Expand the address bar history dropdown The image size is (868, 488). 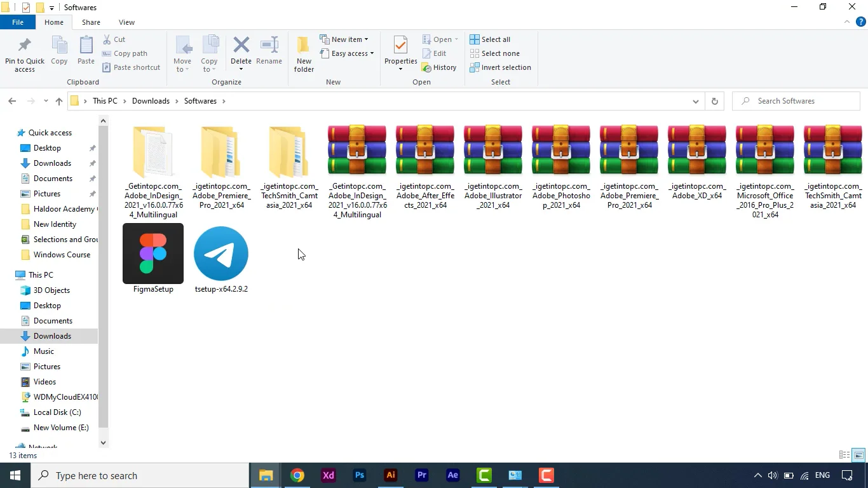coord(695,101)
